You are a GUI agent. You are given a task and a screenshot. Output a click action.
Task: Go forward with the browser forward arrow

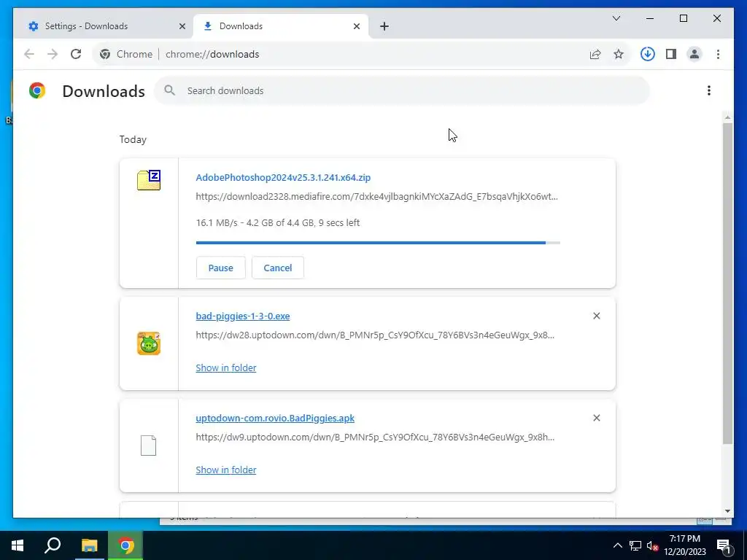point(53,54)
